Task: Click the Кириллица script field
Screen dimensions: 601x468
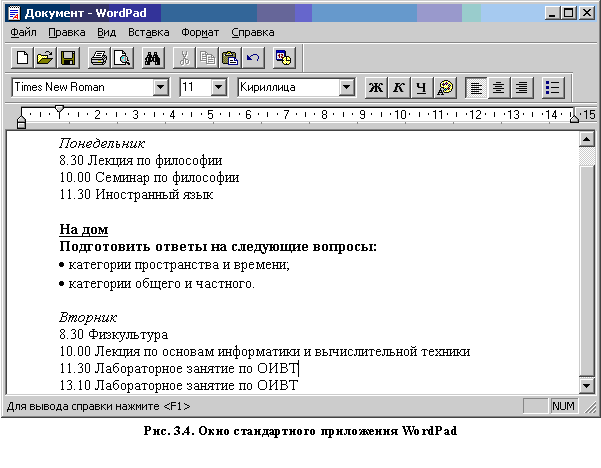Action: 288,87
